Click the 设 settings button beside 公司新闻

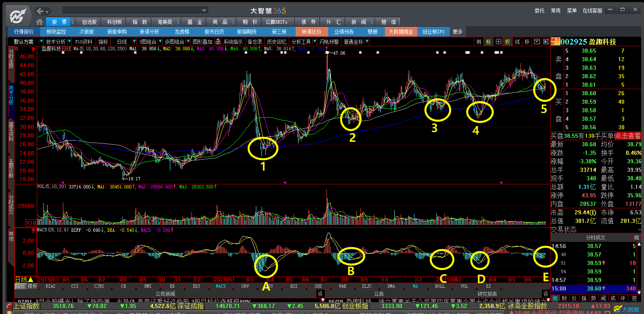(320, 294)
